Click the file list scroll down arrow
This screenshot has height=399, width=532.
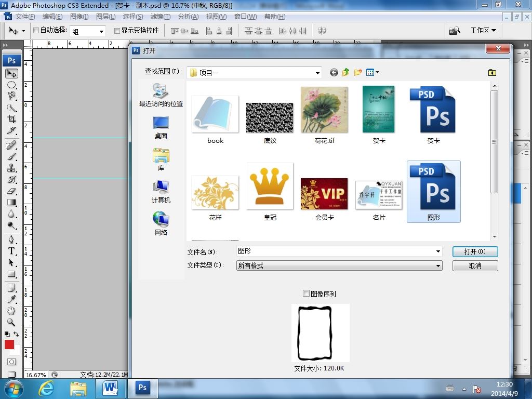pos(495,236)
